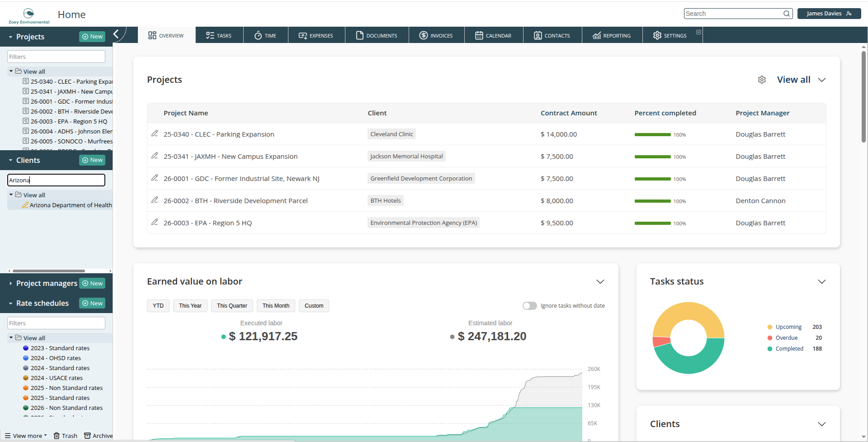This screenshot has width=868, height=442.
Task: Collapse the Rate schedules sidebar section
Action: [x=10, y=304]
